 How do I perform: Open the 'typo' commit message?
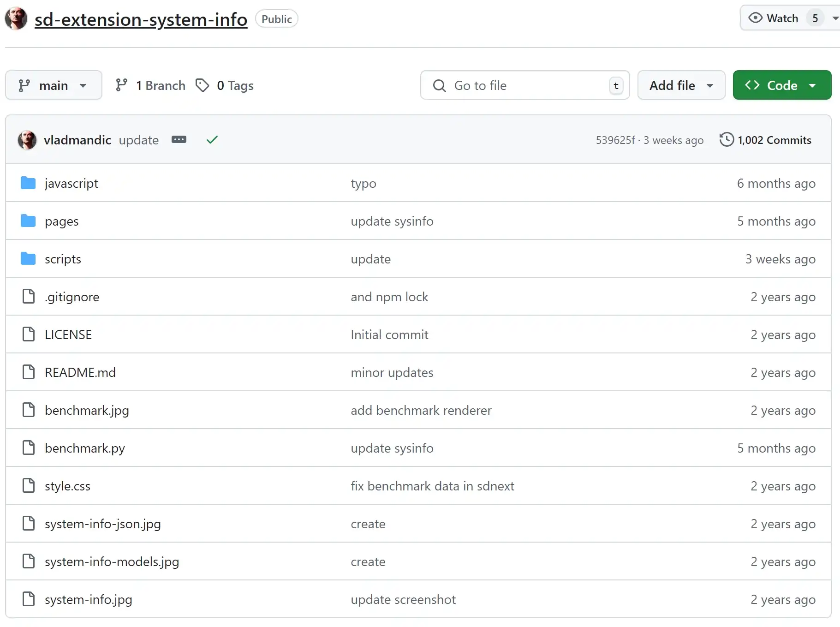point(363,183)
